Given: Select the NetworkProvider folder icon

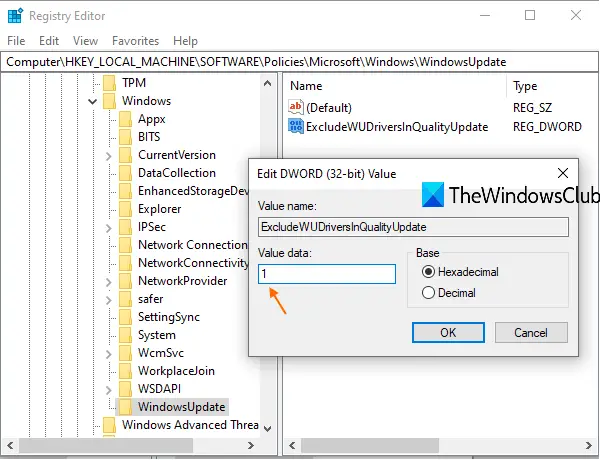Looking at the screenshot, I should pos(126,281).
